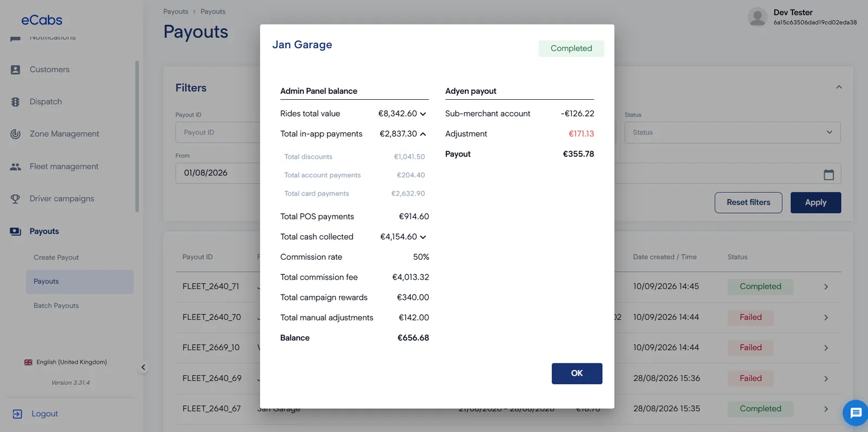868x432 pixels.
Task: Click the Completed status badge in dialog
Action: 571,48
